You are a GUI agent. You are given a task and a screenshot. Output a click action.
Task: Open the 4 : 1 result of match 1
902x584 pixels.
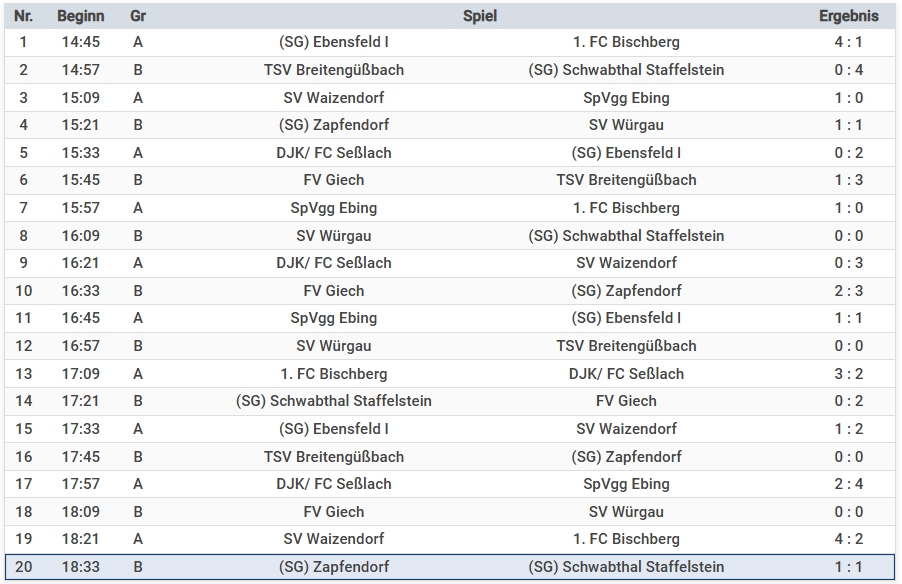click(x=848, y=42)
